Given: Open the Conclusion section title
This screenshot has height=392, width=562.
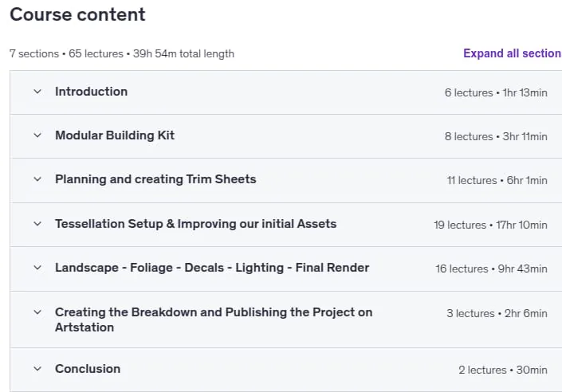Looking at the screenshot, I should (x=88, y=369).
